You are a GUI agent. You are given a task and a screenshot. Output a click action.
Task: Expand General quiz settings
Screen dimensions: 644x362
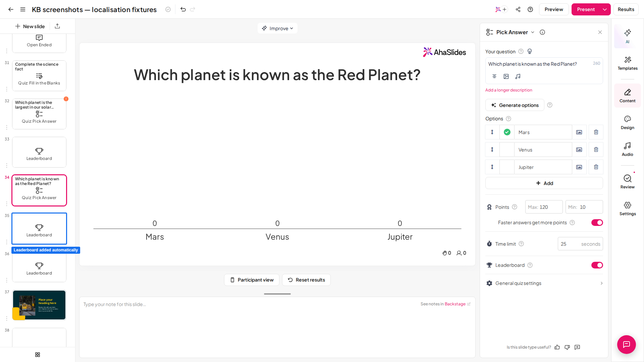[544, 283]
